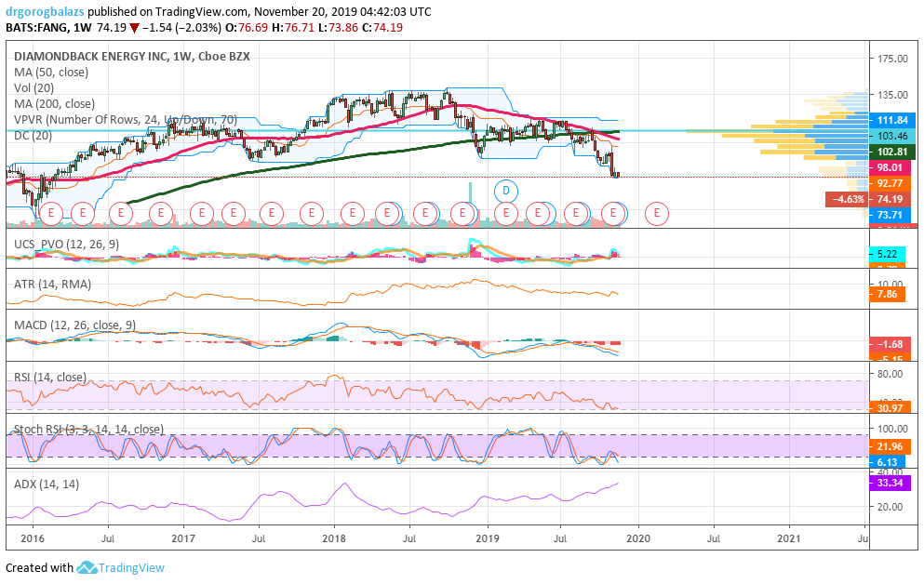Click the 102.81 dark green price label
Screen dimensions: 924x584
[x=892, y=152]
